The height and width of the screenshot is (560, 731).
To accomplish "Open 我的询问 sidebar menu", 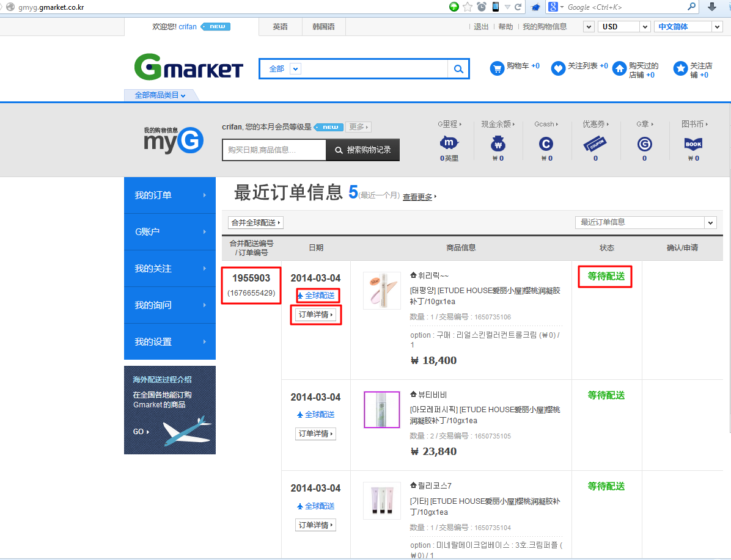I will (170, 305).
